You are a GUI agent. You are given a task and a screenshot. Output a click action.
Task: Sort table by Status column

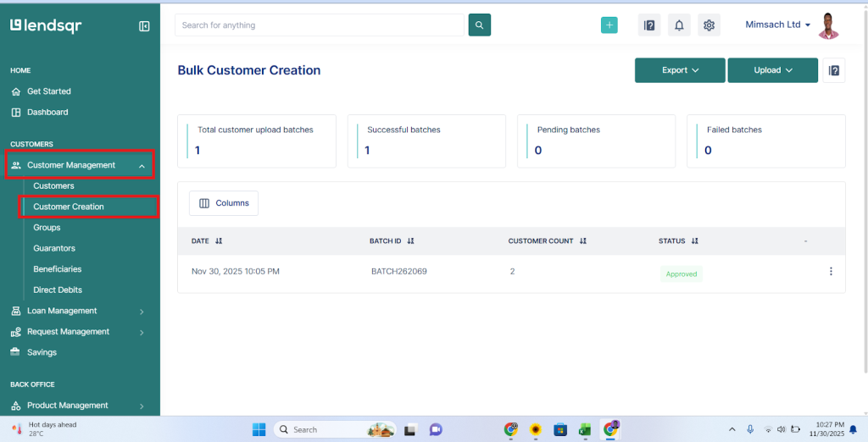[x=694, y=241]
